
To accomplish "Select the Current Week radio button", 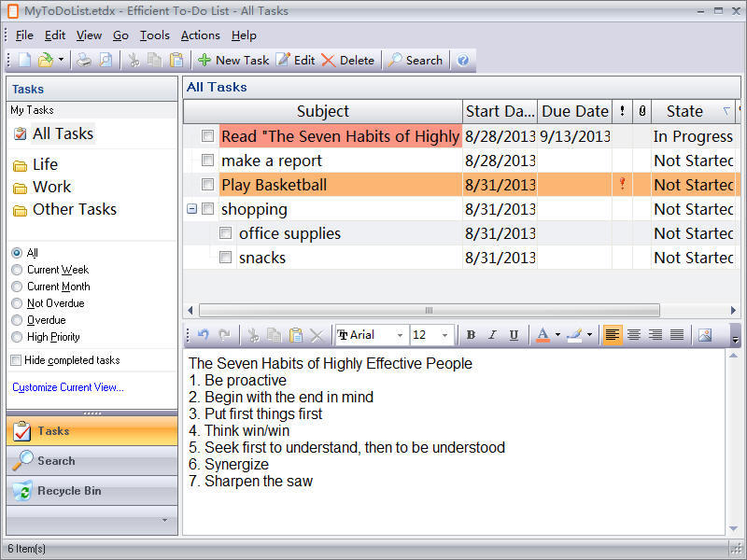I will coord(17,270).
